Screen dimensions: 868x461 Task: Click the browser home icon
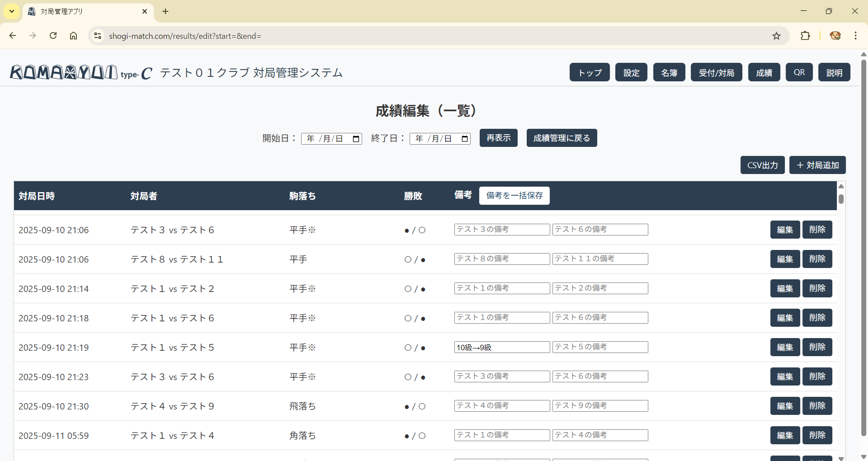coord(73,36)
